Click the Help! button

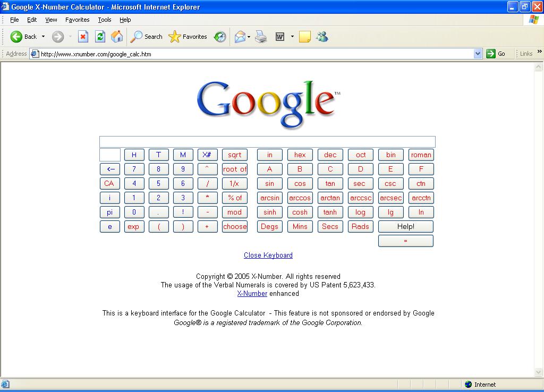point(405,226)
